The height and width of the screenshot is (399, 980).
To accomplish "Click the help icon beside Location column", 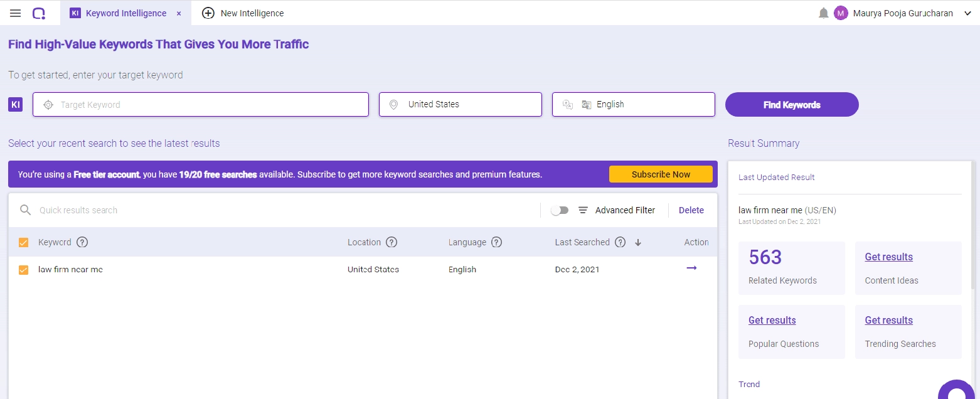I will pyautogui.click(x=391, y=242).
